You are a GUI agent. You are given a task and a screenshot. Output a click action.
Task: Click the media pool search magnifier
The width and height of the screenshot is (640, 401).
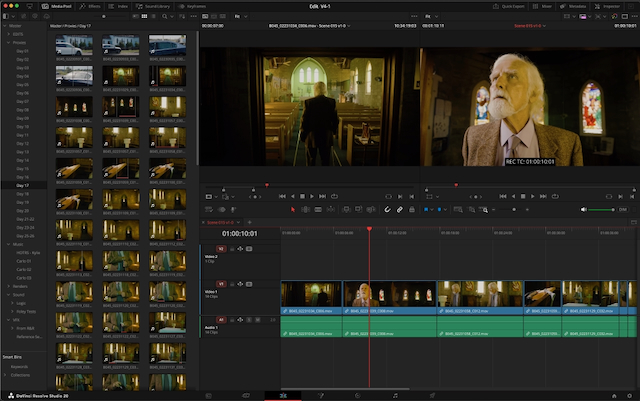164,16
